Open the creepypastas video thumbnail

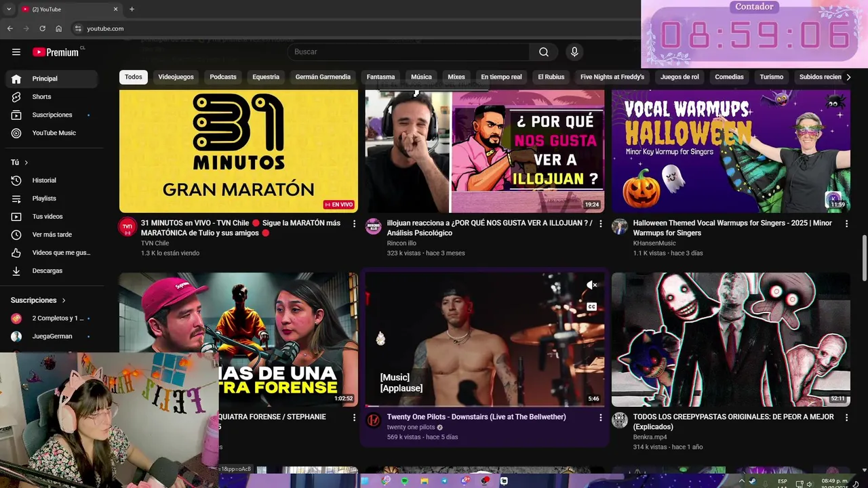[x=731, y=340]
